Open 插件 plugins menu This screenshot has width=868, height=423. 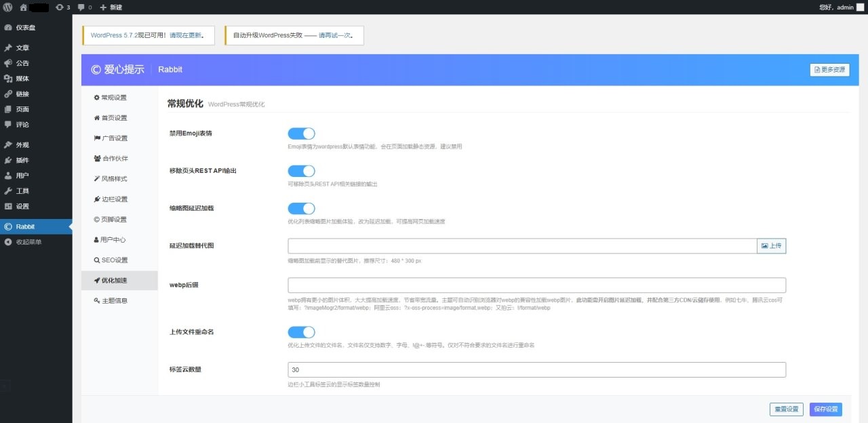pyautogui.click(x=36, y=161)
